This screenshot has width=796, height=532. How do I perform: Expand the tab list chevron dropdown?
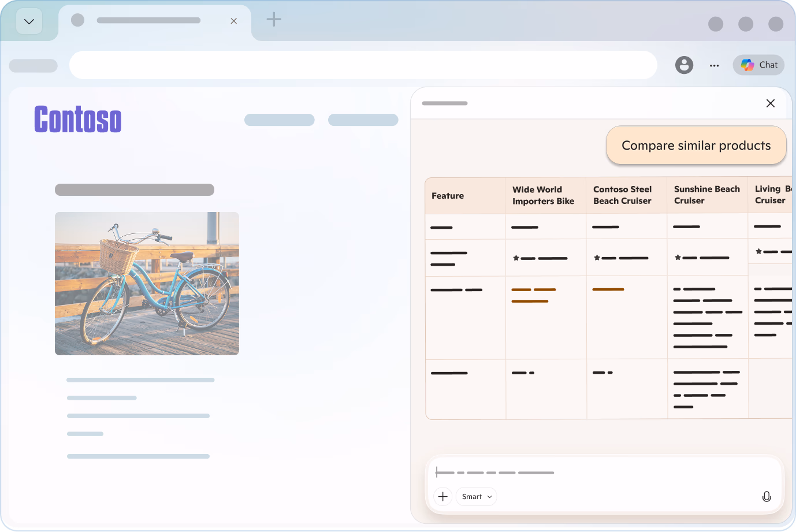tap(29, 22)
